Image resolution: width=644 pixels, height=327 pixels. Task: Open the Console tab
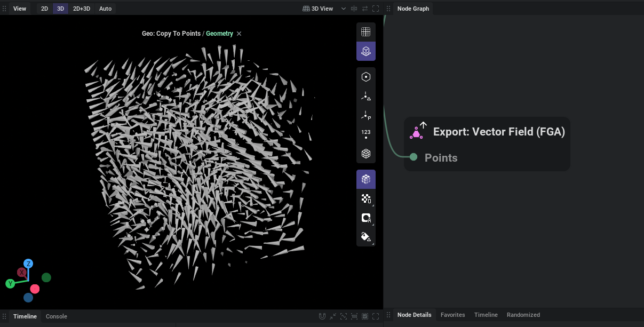point(57,316)
